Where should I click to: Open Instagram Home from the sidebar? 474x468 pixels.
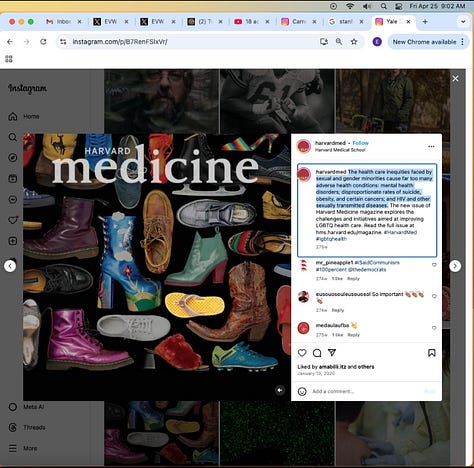[x=23, y=116]
